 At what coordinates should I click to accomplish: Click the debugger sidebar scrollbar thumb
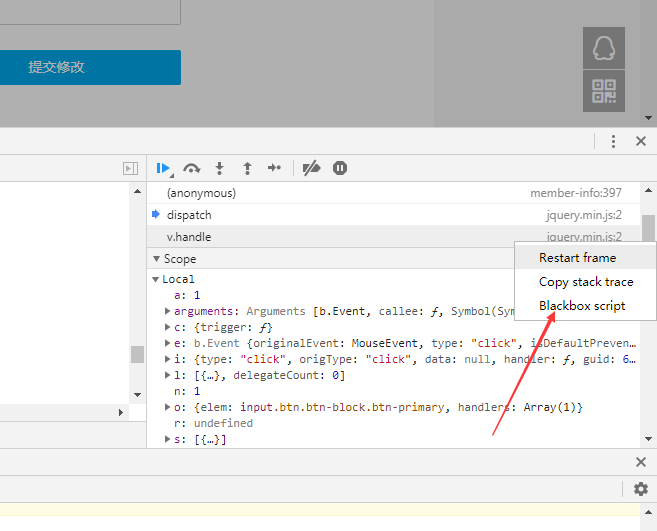[649, 228]
